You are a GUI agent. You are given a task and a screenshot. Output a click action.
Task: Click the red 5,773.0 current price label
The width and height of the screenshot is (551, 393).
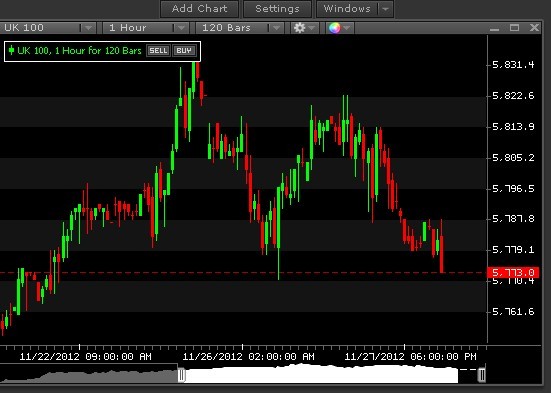pos(513,272)
